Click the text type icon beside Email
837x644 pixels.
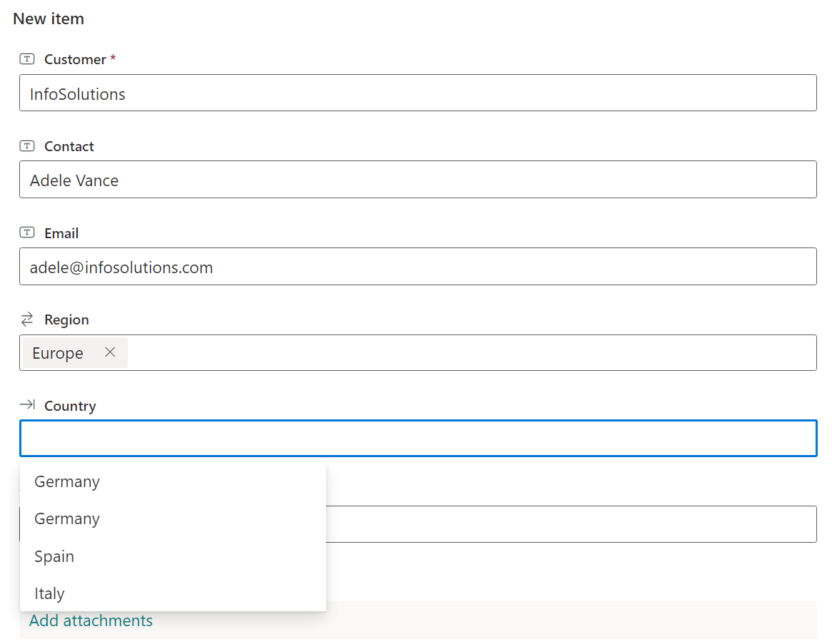[27, 233]
